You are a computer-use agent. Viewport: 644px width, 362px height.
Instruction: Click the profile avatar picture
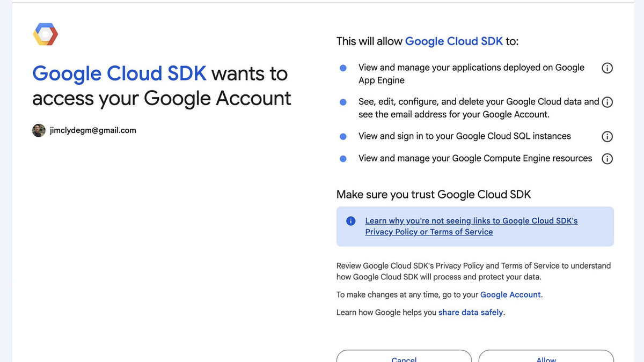39,130
